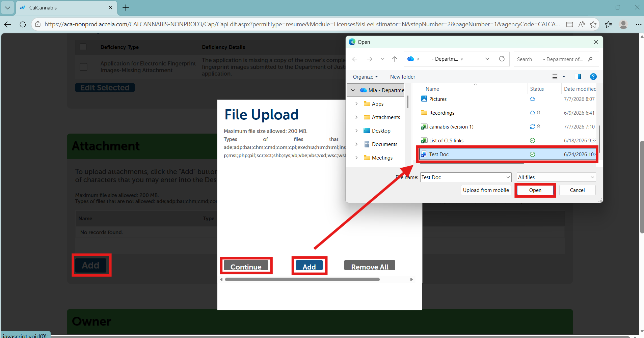Screen dimensions: 644x338
Task: Open the File name dropdown arrow
Action: coord(508,177)
